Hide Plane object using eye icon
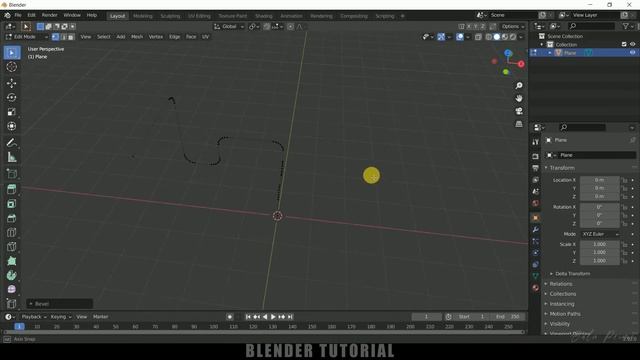The height and width of the screenshot is (360, 640). click(x=632, y=53)
